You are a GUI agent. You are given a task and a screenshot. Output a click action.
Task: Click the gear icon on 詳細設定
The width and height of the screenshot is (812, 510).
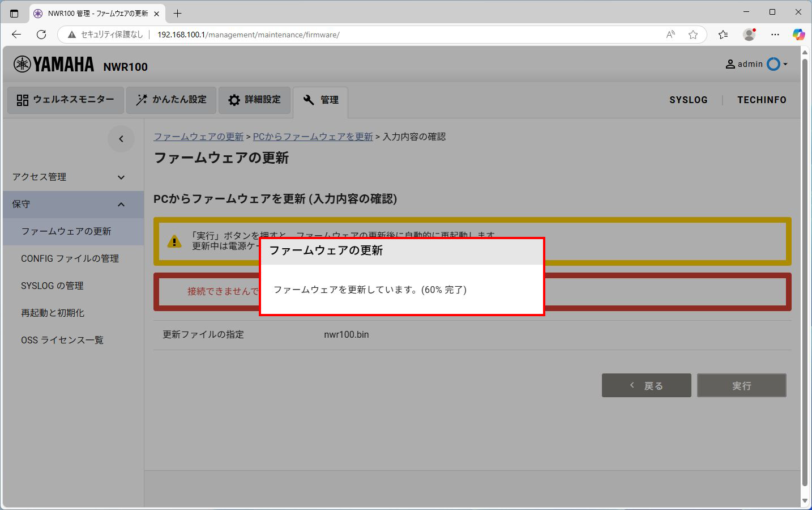[x=234, y=100]
